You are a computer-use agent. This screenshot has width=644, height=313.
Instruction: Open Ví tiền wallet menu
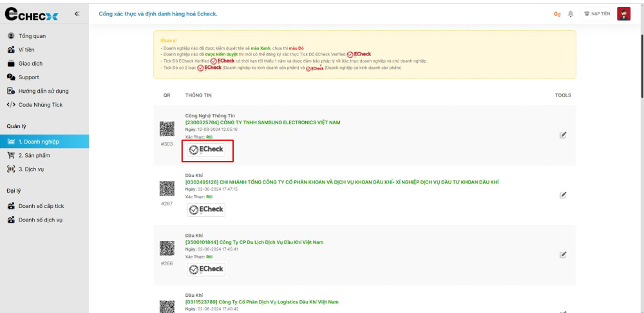click(28, 50)
